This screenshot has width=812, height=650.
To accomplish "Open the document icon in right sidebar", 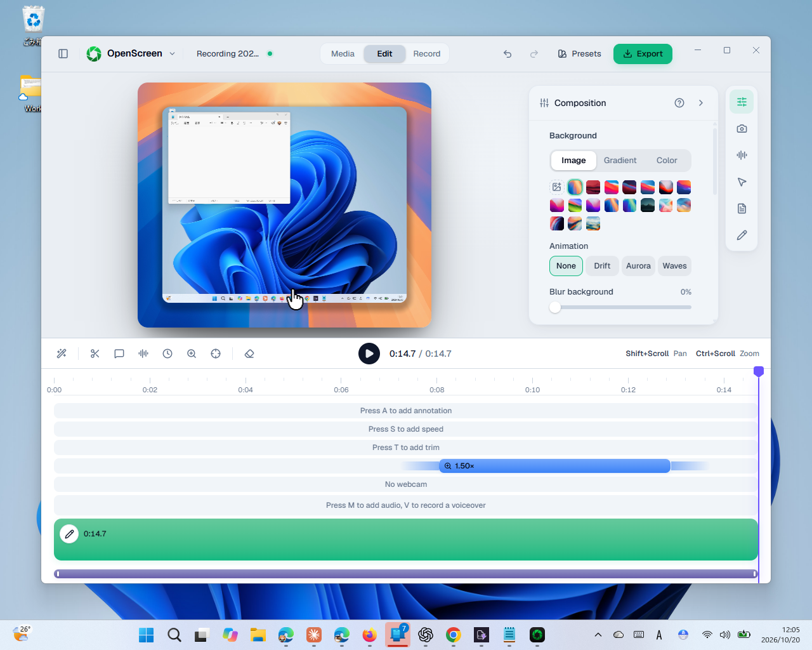I will (742, 209).
